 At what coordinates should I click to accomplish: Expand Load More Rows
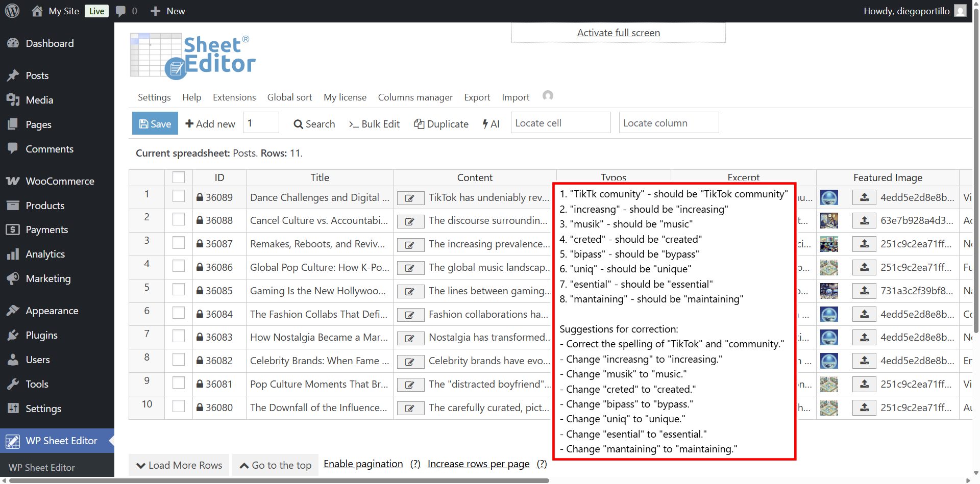[x=179, y=465]
